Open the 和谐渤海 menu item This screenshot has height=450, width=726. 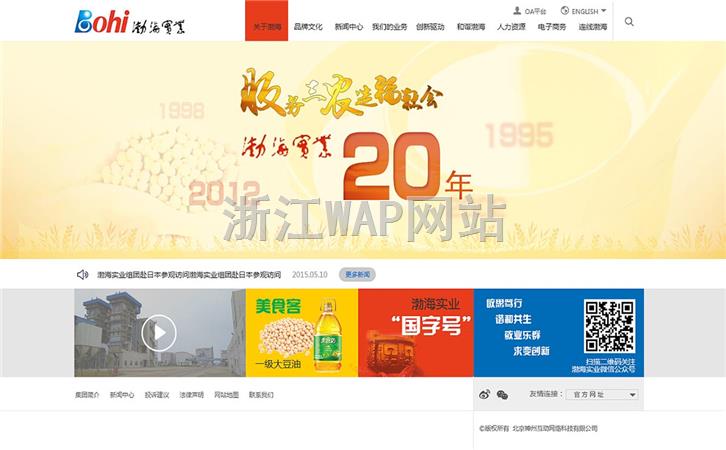tap(471, 27)
